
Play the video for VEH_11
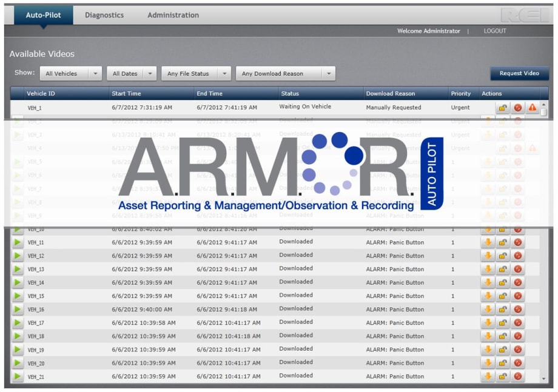pyautogui.click(x=18, y=242)
